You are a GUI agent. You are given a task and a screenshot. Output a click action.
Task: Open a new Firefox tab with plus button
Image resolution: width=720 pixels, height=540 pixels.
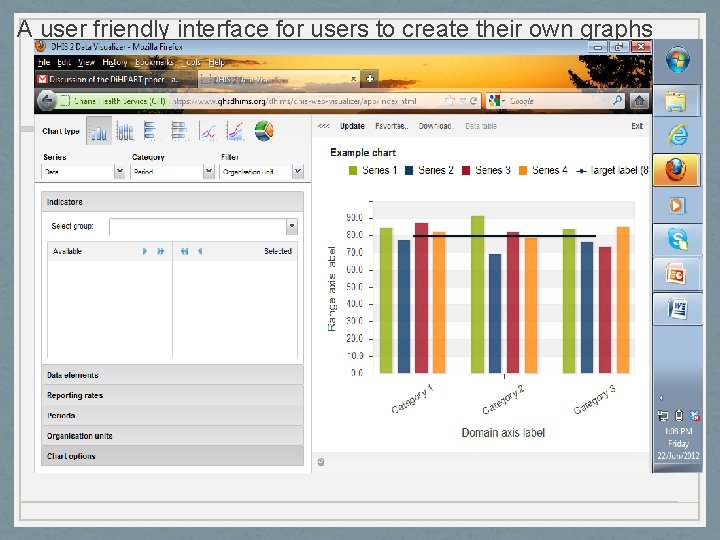370,79
